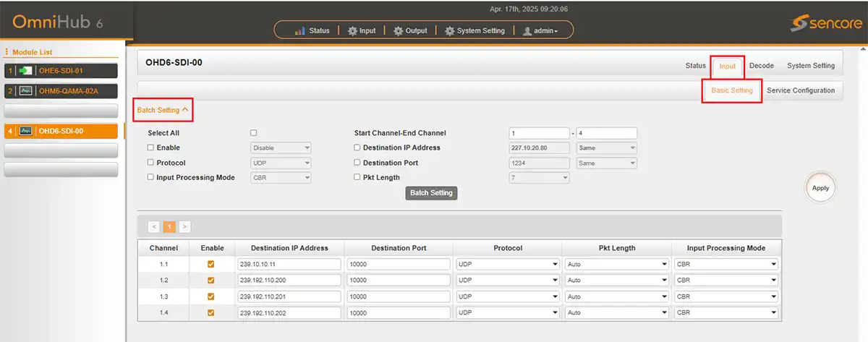This screenshot has width=868, height=342.
Task: Click Destination Port field for channel 1.3
Action: [399, 297]
